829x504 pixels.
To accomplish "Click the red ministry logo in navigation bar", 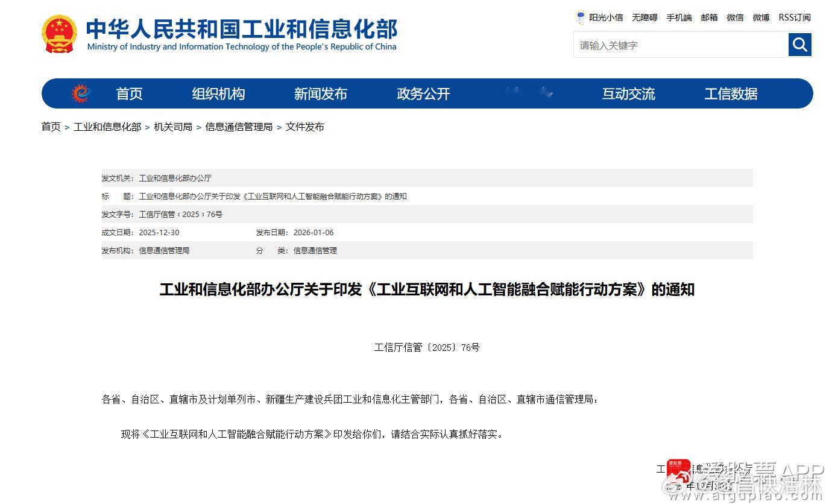I will click(79, 93).
